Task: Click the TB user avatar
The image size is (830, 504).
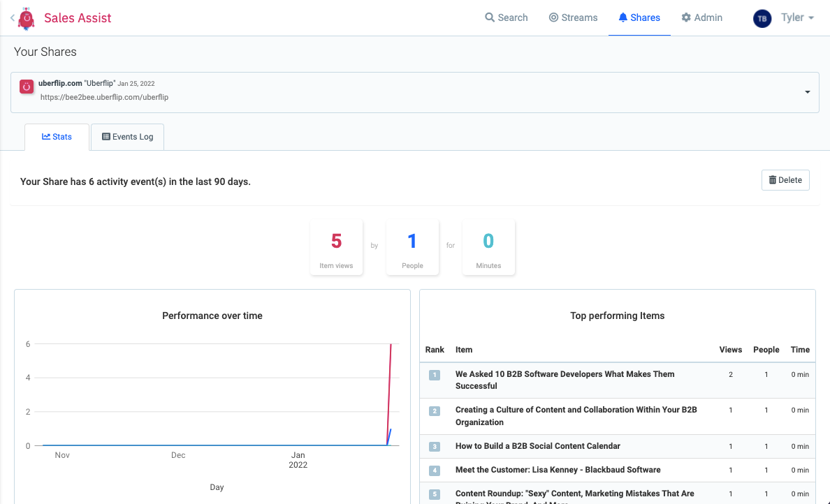Action: (x=762, y=19)
